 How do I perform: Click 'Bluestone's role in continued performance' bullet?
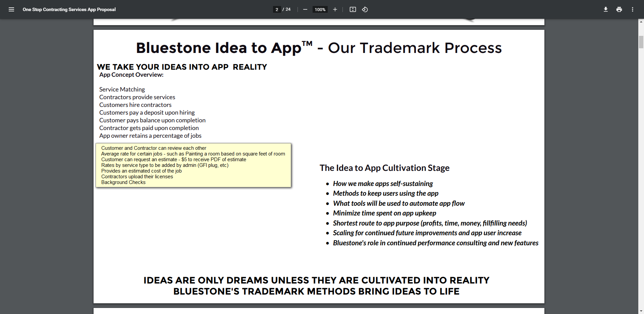[436, 243]
